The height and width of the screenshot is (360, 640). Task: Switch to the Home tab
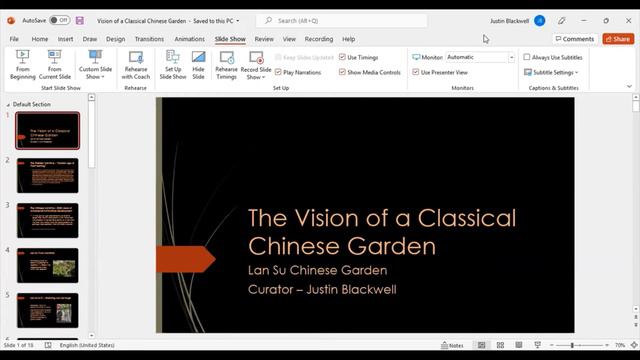[40, 39]
